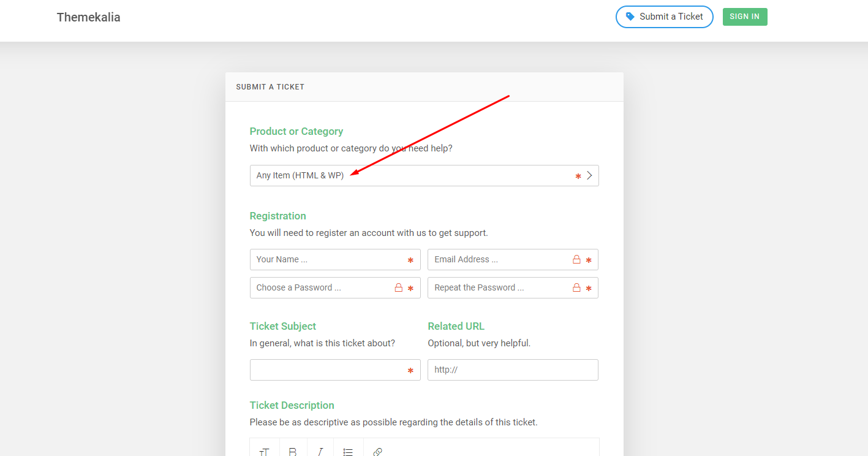Image resolution: width=868 pixels, height=456 pixels.
Task: Open the Product or Category dropdown
Action: [424, 175]
